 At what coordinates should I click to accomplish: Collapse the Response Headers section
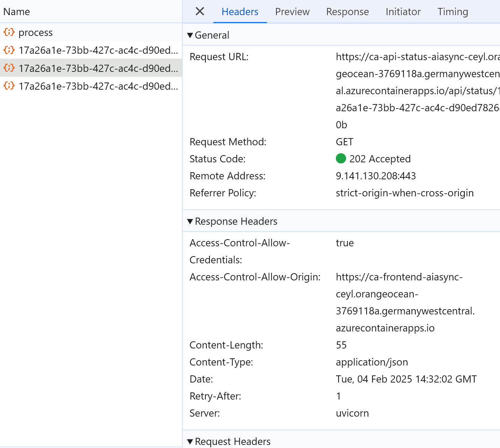pos(190,221)
